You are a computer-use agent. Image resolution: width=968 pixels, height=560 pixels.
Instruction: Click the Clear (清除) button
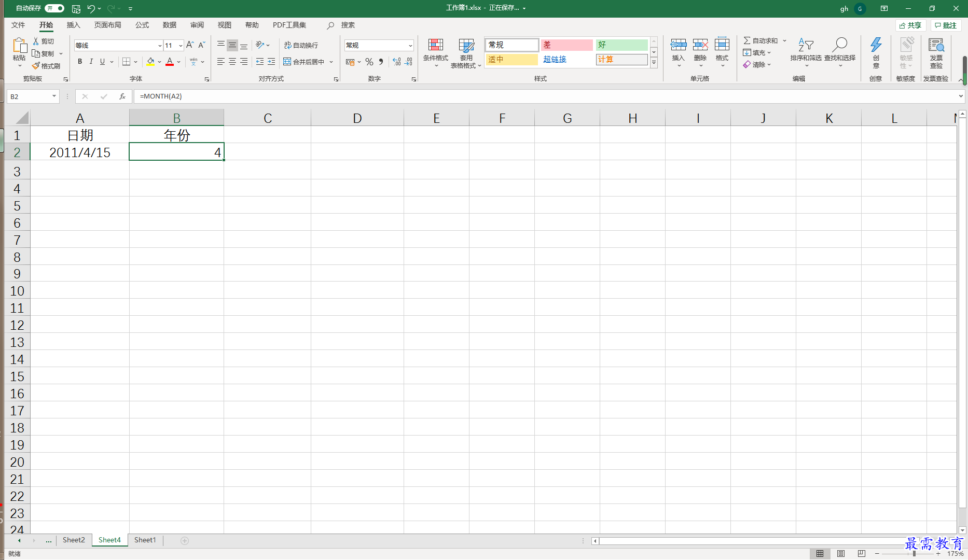point(757,65)
